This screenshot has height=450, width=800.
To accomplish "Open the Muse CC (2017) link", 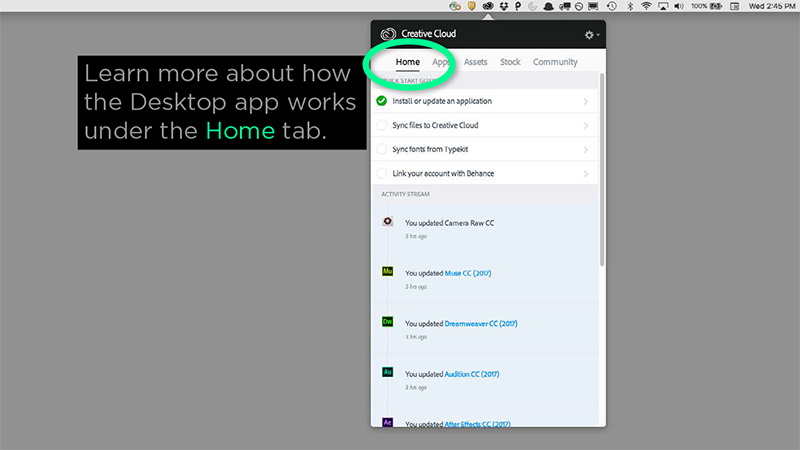I will point(468,273).
